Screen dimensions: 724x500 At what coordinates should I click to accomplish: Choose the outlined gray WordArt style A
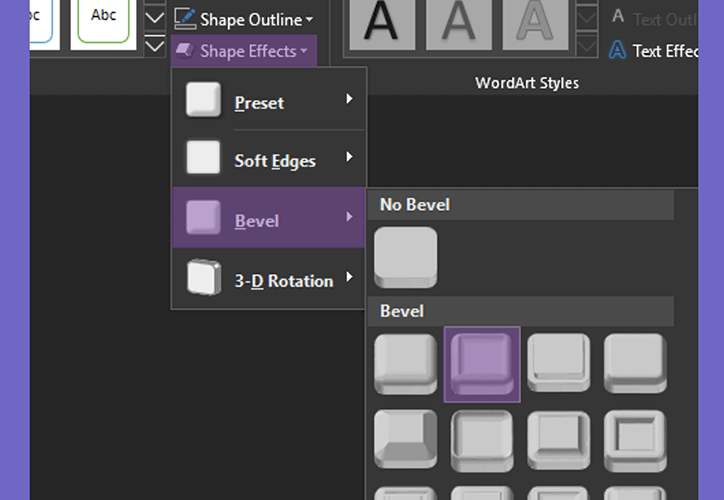[x=535, y=24]
